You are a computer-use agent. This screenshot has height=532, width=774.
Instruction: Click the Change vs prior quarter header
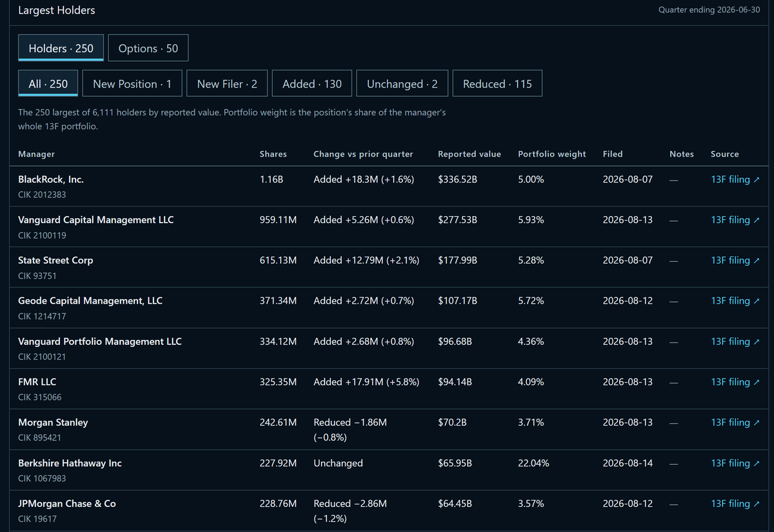363,154
